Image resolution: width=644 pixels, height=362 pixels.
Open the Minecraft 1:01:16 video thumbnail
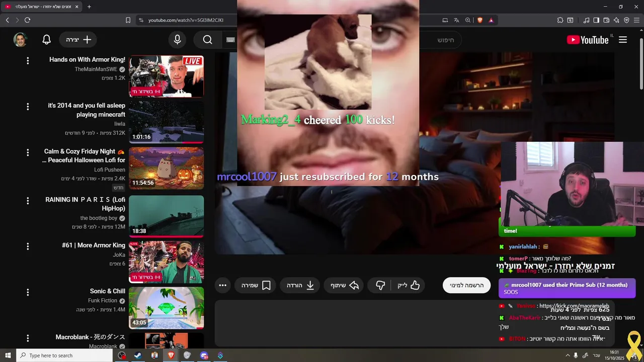tap(166, 122)
